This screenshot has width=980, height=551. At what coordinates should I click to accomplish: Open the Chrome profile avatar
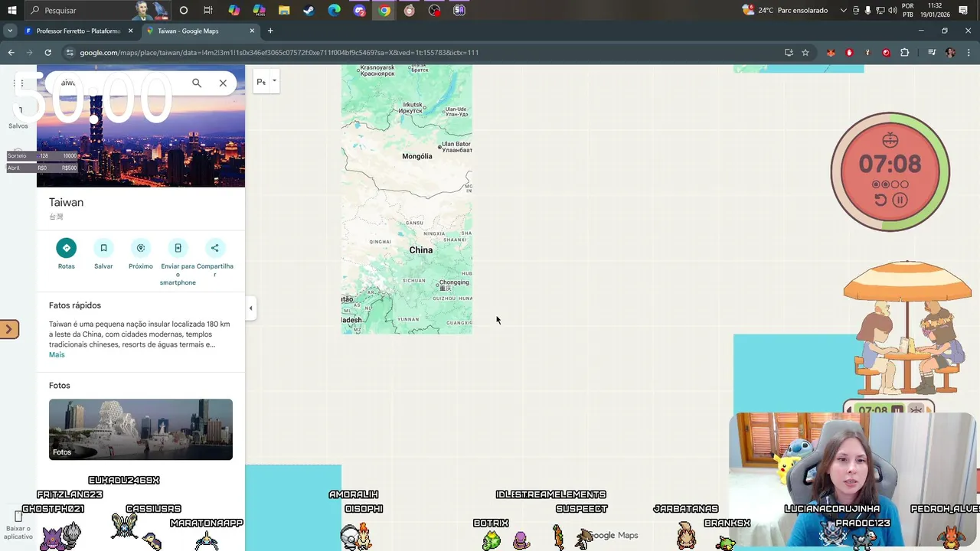(x=950, y=53)
